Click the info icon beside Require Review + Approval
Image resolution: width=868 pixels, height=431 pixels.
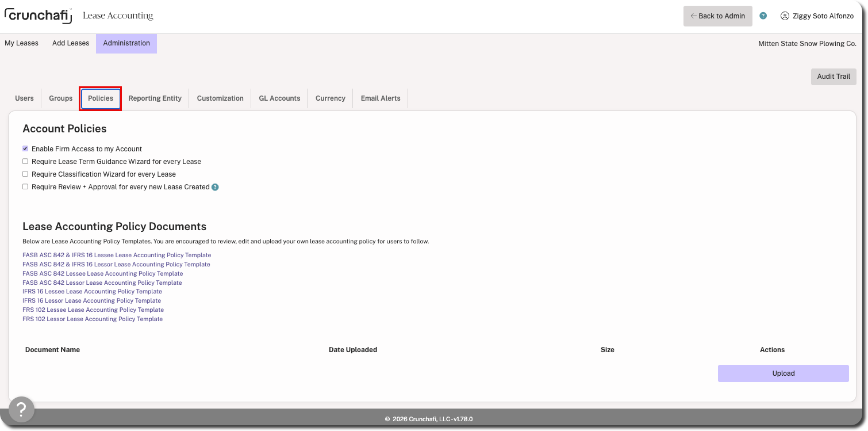(215, 187)
